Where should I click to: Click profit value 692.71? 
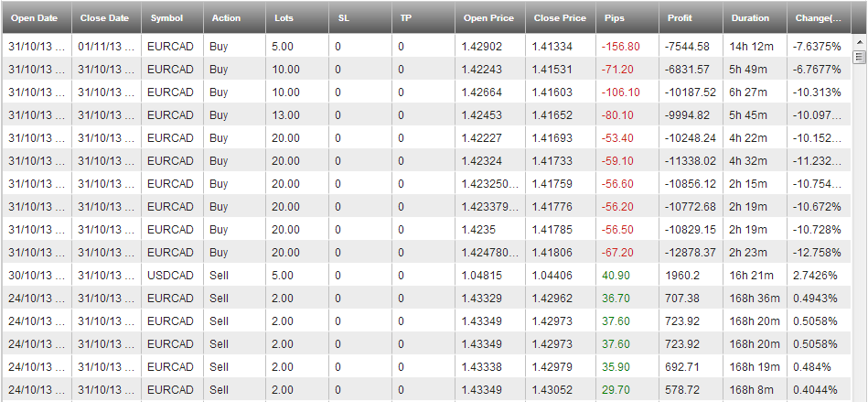(x=683, y=366)
